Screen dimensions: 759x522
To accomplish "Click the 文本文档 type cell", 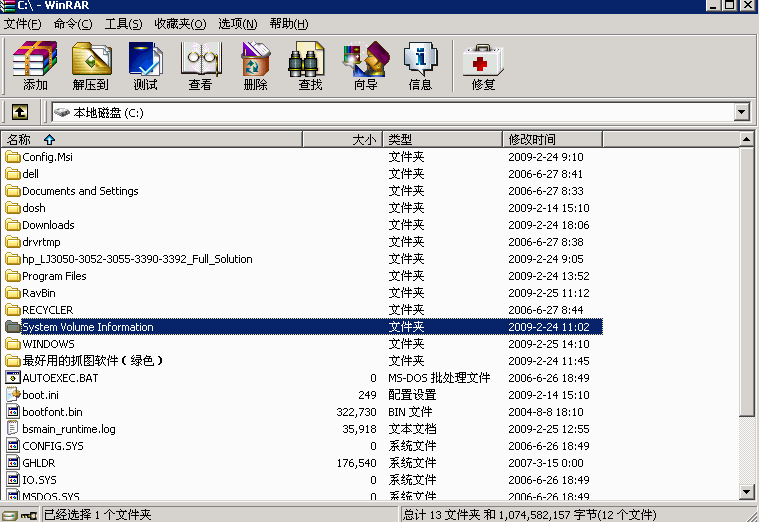I will click(412, 429).
